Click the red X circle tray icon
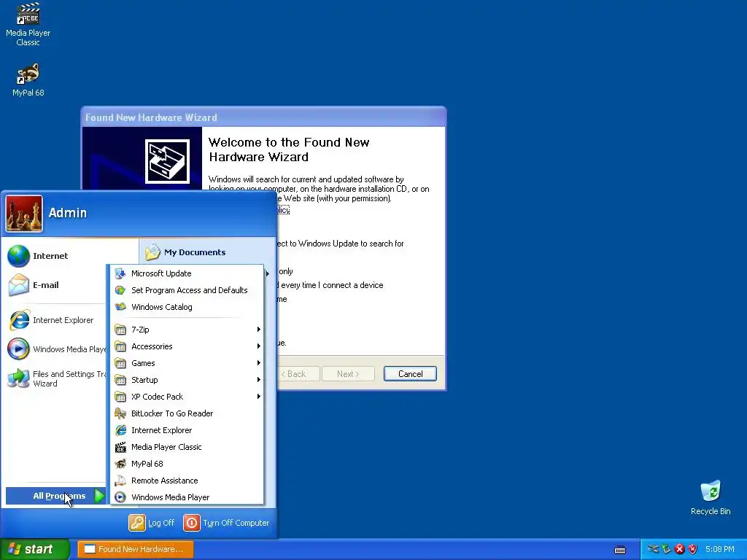 pyautogui.click(x=679, y=549)
